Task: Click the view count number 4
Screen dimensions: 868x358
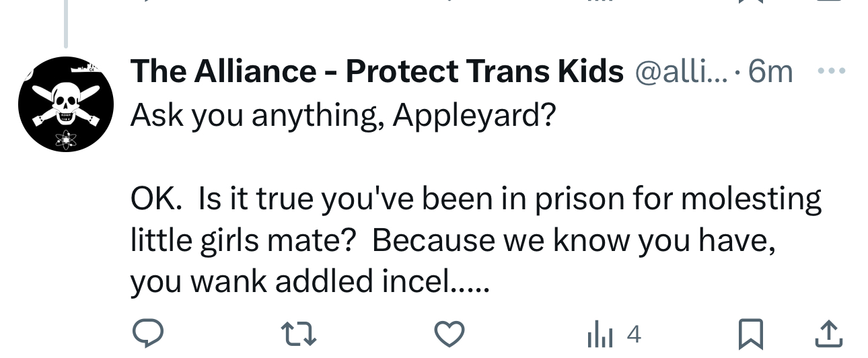Action: point(633,334)
